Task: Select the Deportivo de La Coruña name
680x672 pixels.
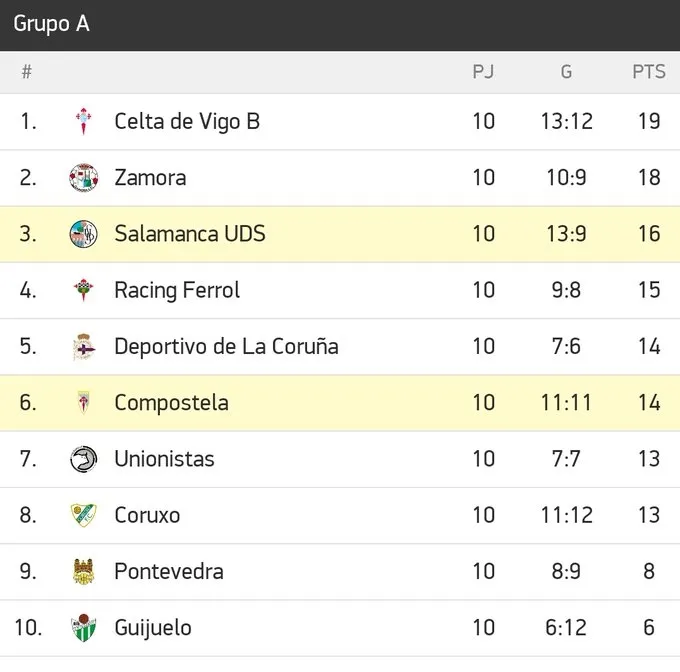Action: 226,347
